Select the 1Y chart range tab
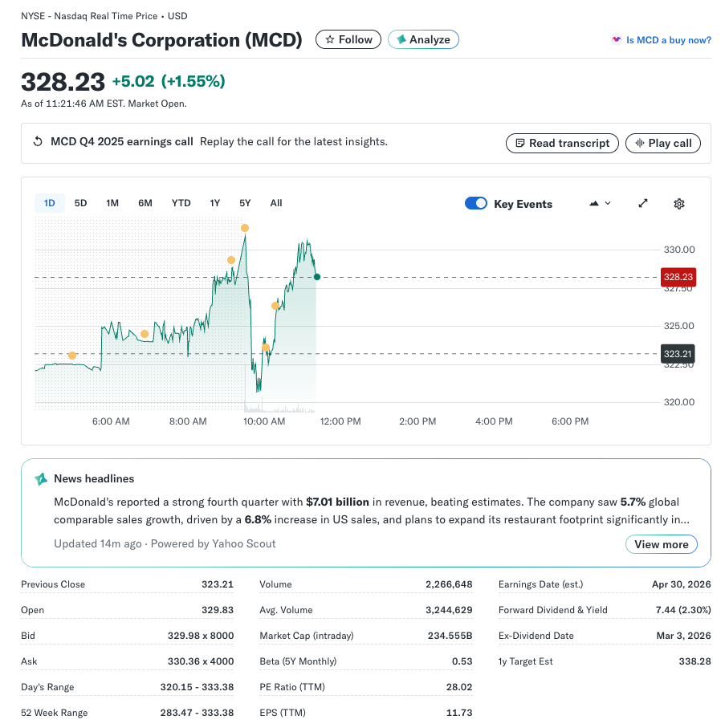The width and height of the screenshot is (725, 728). pos(215,203)
